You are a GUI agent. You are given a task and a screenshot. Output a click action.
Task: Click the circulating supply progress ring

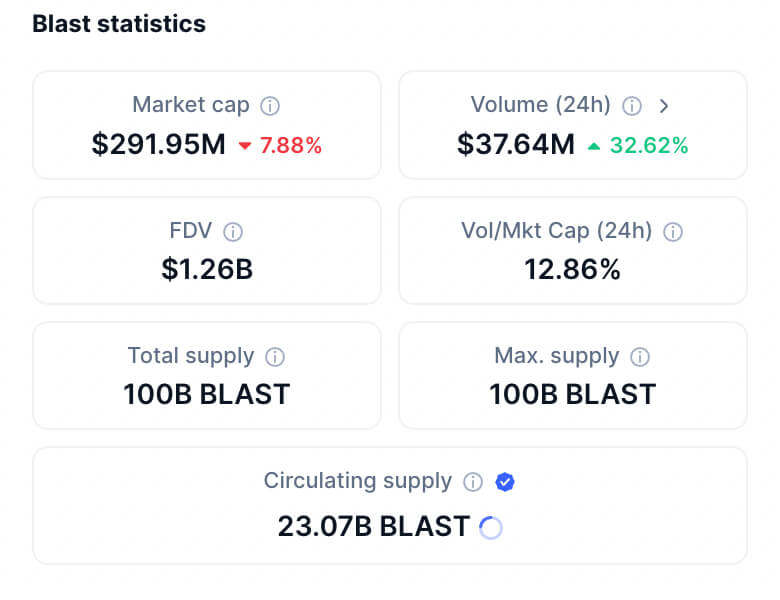coord(491,527)
